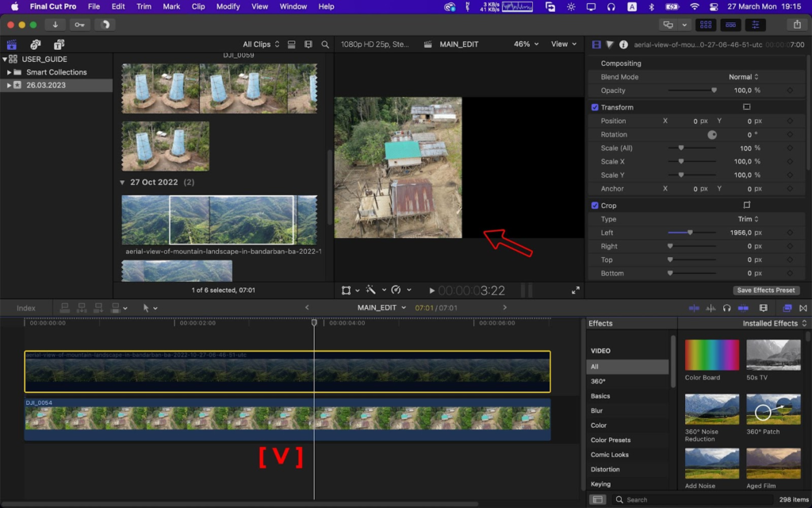Open the viewer View options dropdown
The width and height of the screenshot is (812, 508).
click(564, 44)
